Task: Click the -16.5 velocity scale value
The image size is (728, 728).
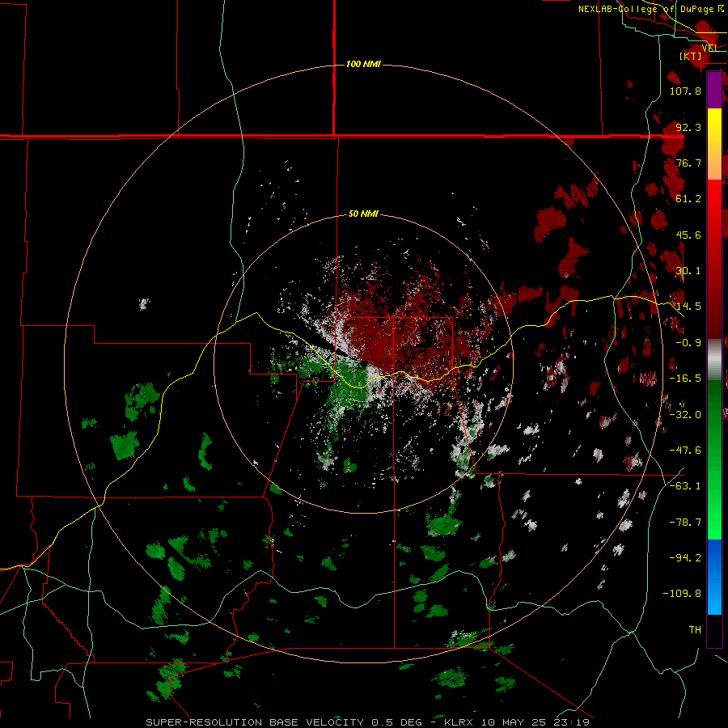Action: [685, 379]
